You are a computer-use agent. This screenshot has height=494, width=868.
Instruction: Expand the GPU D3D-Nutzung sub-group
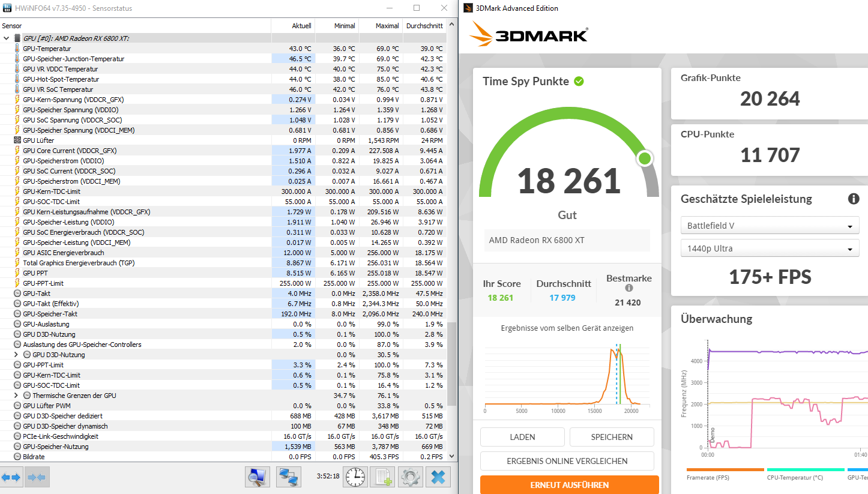(16, 355)
